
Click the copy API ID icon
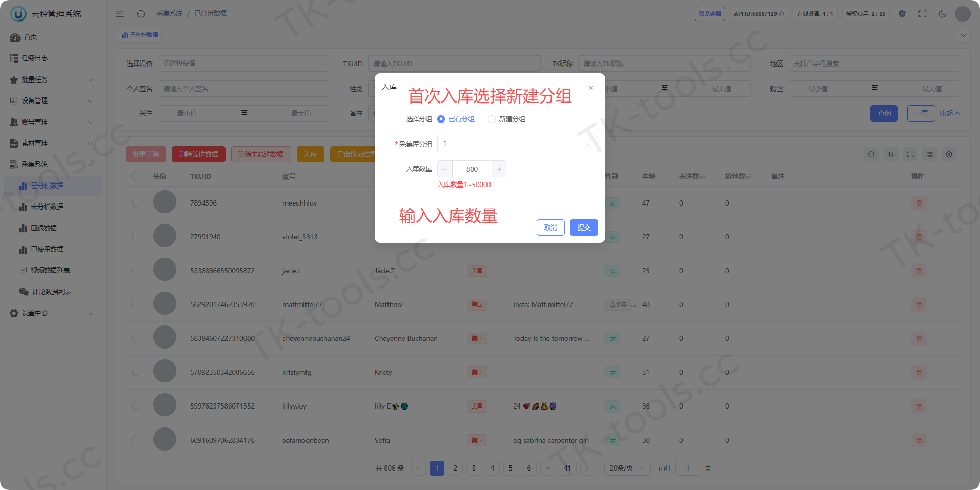pos(782,14)
